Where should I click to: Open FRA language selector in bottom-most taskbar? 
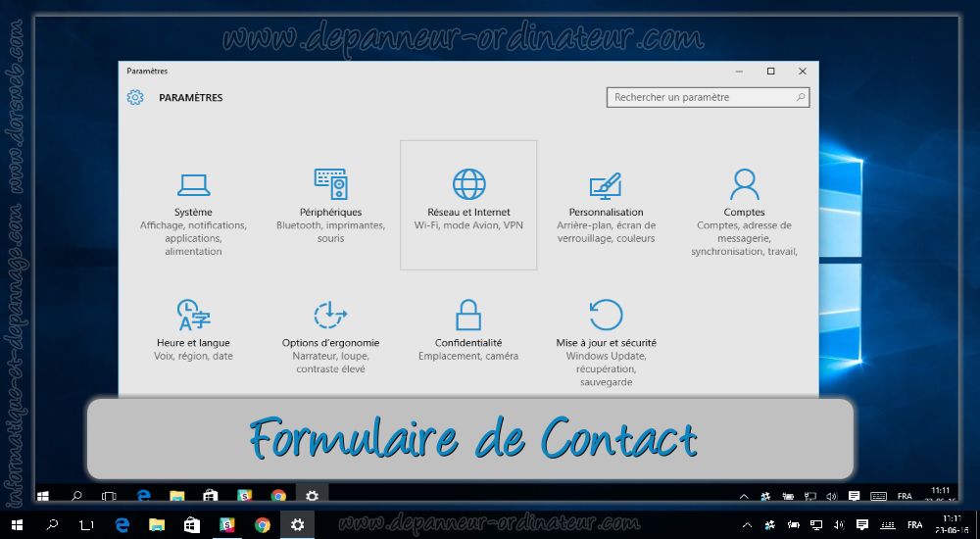click(x=914, y=525)
